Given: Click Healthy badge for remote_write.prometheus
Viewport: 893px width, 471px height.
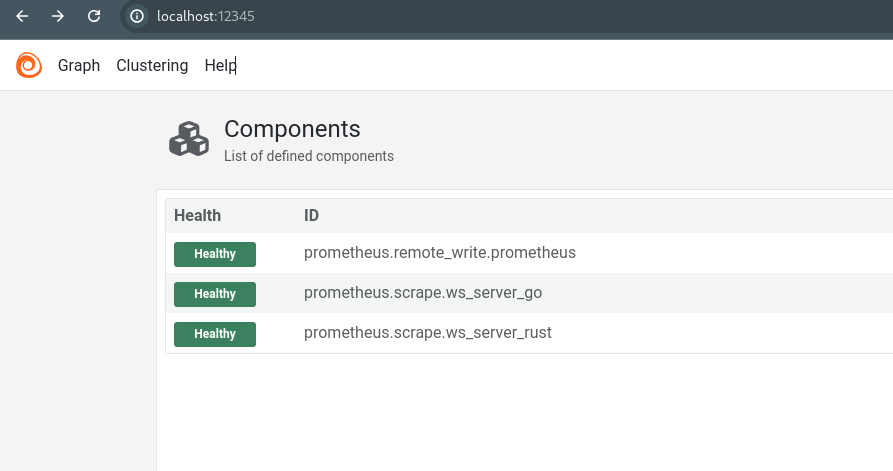Looking at the screenshot, I should point(215,254).
